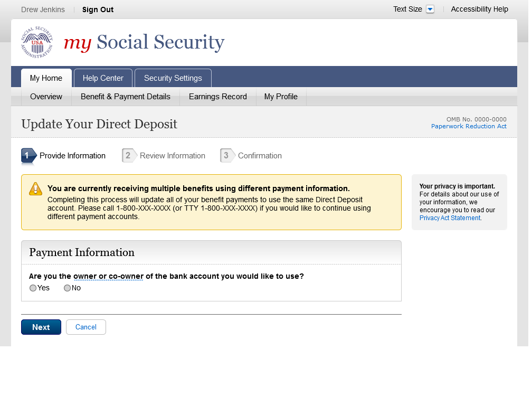Screen dimensions: 532x416
Task: Open the Security Settings tab
Action: [x=173, y=78]
